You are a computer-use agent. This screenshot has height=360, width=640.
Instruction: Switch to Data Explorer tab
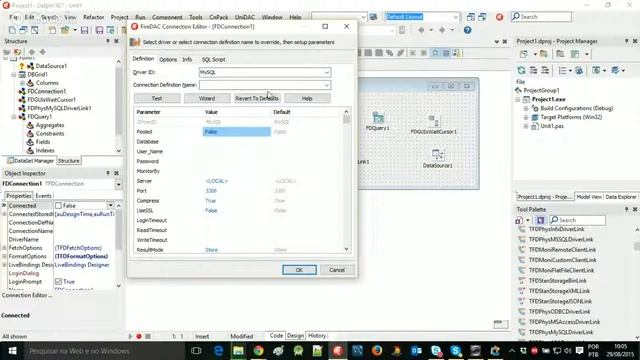(621, 197)
